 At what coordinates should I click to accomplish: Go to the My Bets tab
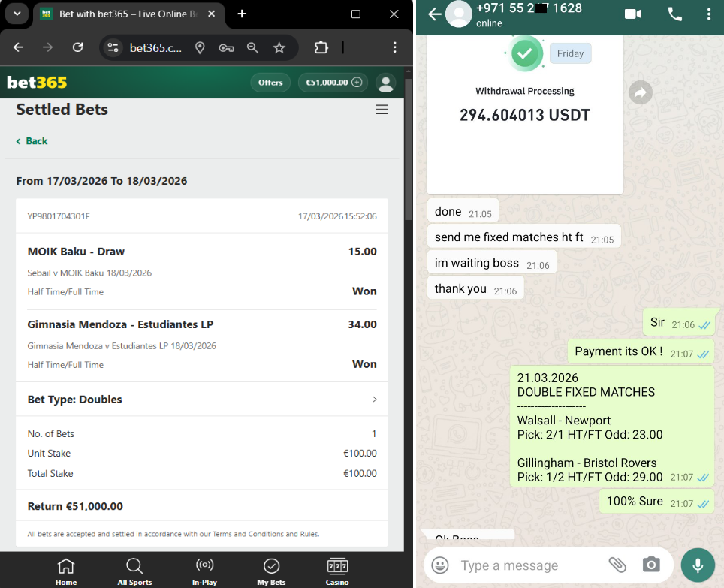[x=271, y=571]
